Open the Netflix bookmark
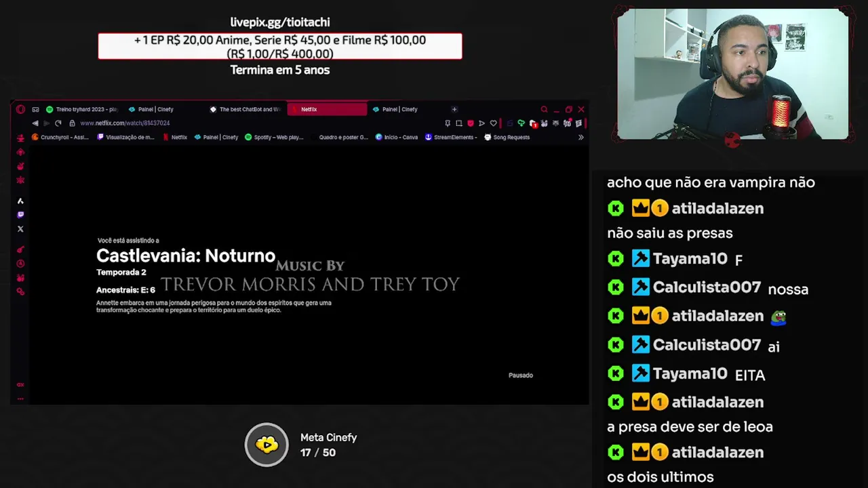The width and height of the screenshot is (868, 488). tap(175, 138)
